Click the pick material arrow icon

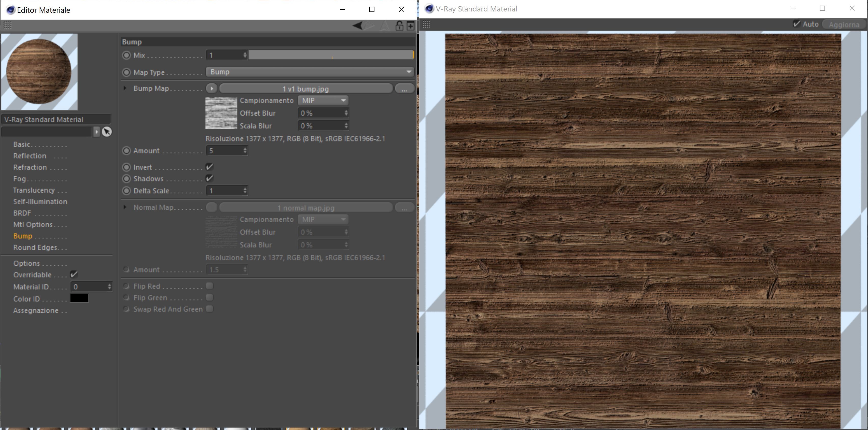pos(107,132)
